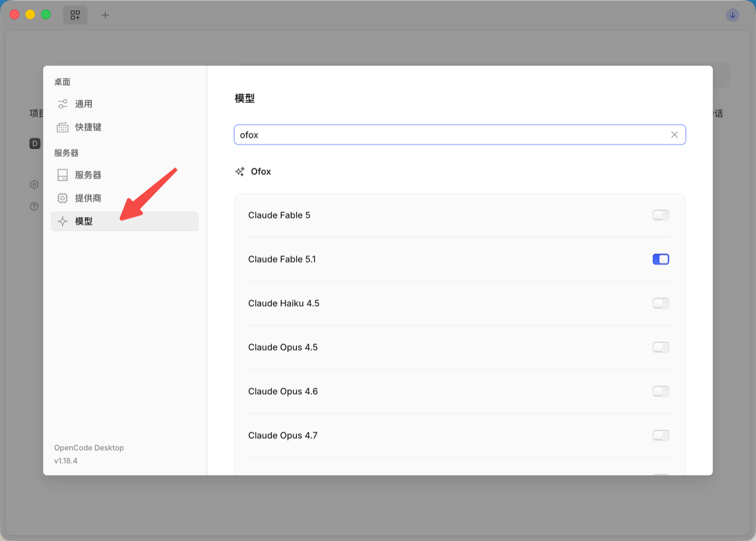Open a new tab with the plus icon
This screenshot has width=756, height=541.
click(x=105, y=15)
